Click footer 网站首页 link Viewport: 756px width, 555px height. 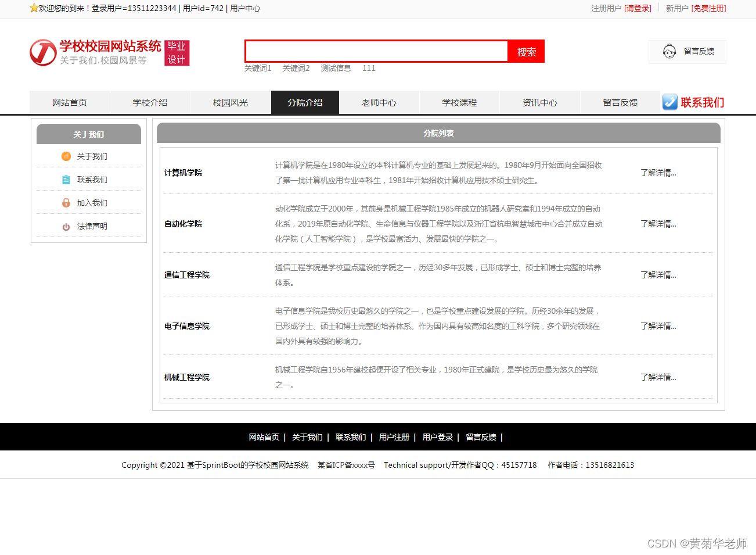264,437
